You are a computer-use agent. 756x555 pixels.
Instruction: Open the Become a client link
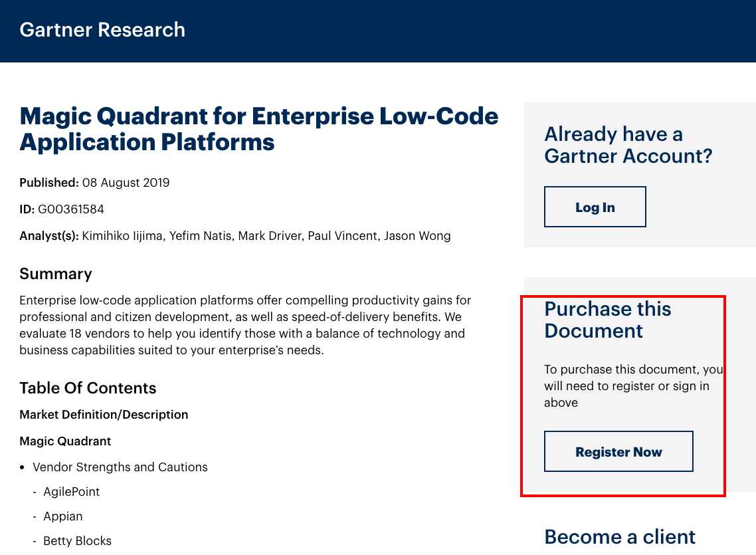(x=619, y=537)
